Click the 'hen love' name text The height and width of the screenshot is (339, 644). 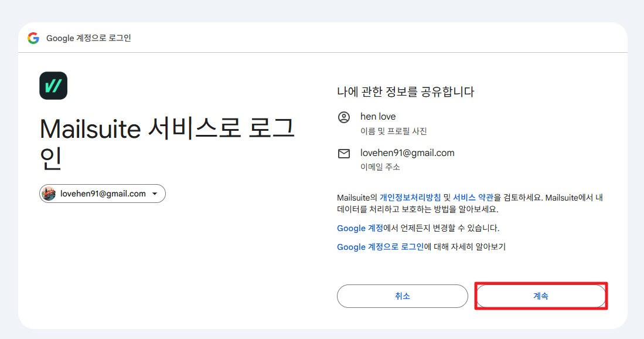[x=378, y=117]
